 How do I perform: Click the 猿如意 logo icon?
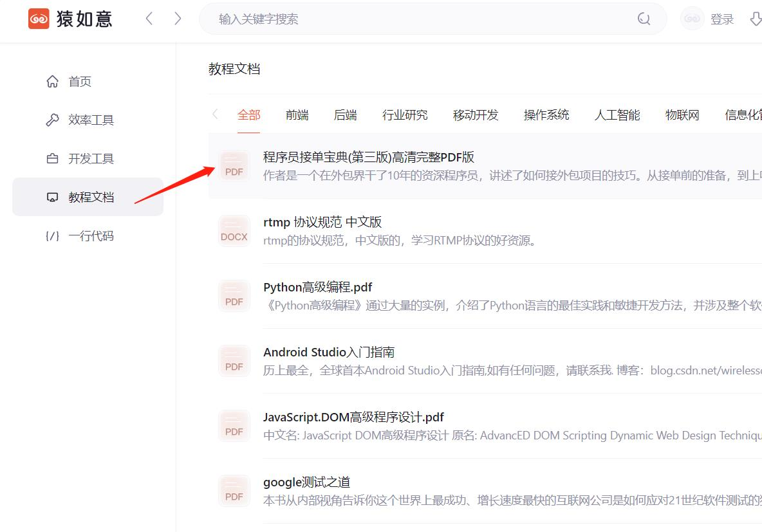tap(39, 19)
